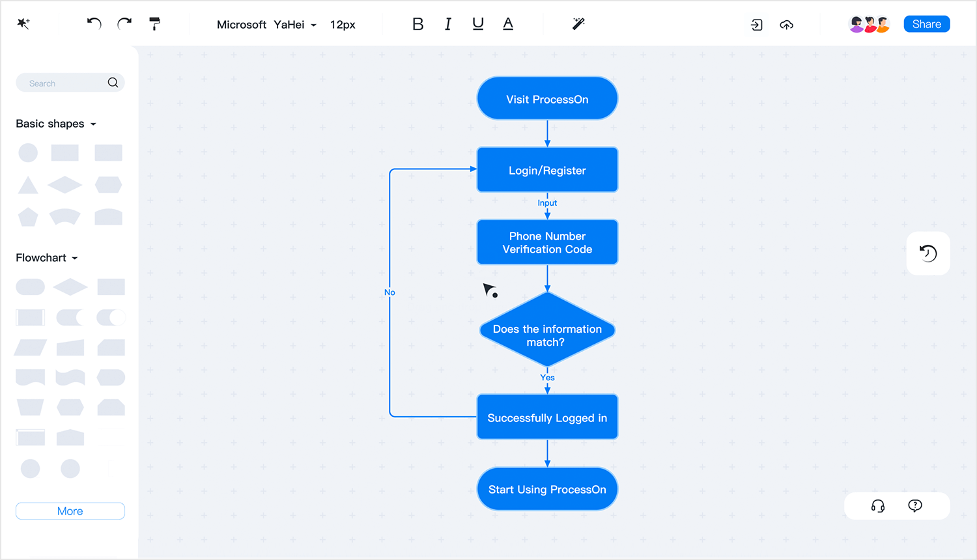Select the predefined process shape with side bars
977x560 pixels.
pyautogui.click(x=30, y=317)
